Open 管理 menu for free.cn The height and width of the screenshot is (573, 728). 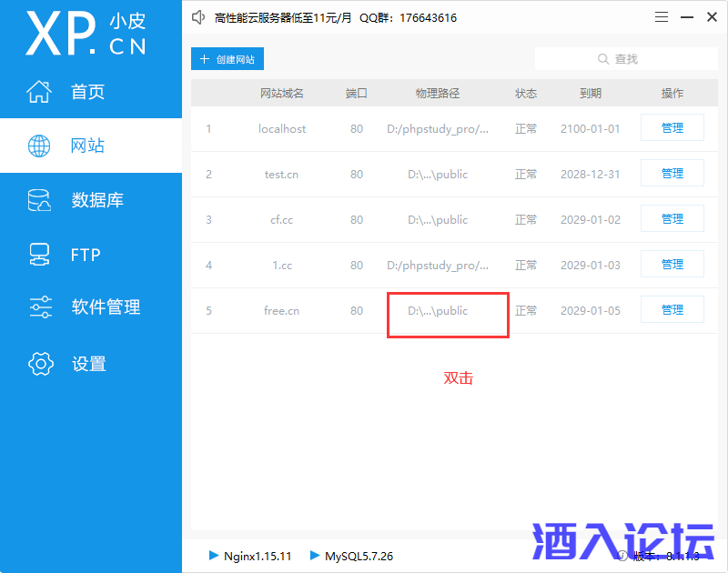coord(672,310)
